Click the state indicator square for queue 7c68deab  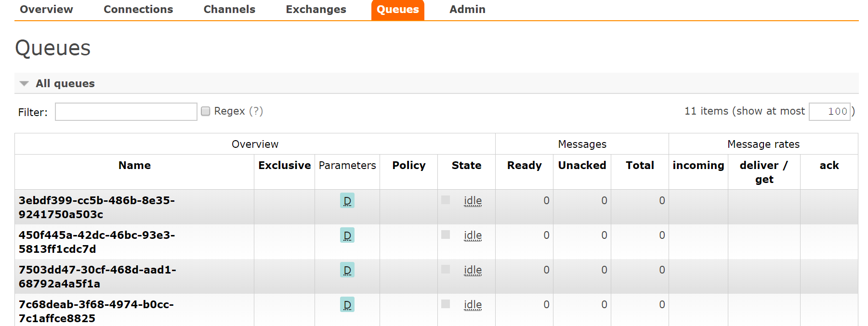point(446,304)
